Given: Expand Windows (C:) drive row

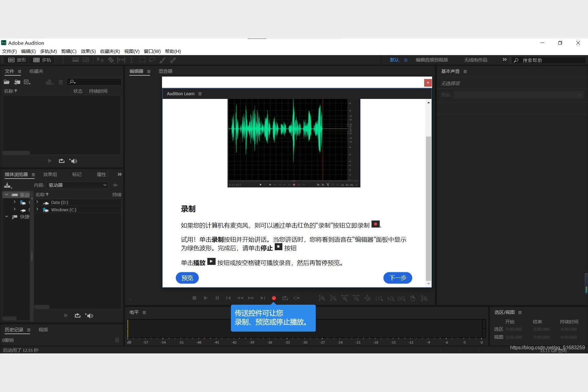Looking at the screenshot, I should [37, 209].
